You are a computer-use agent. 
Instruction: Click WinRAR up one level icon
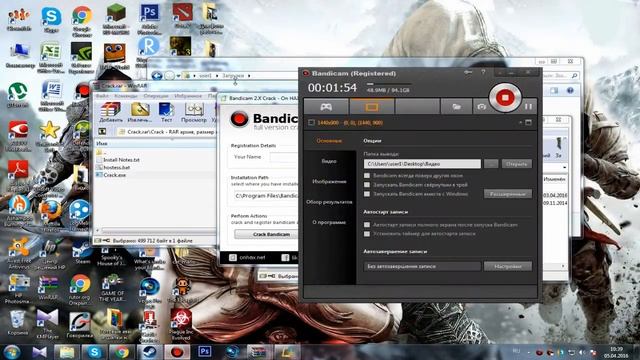click(102, 132)
